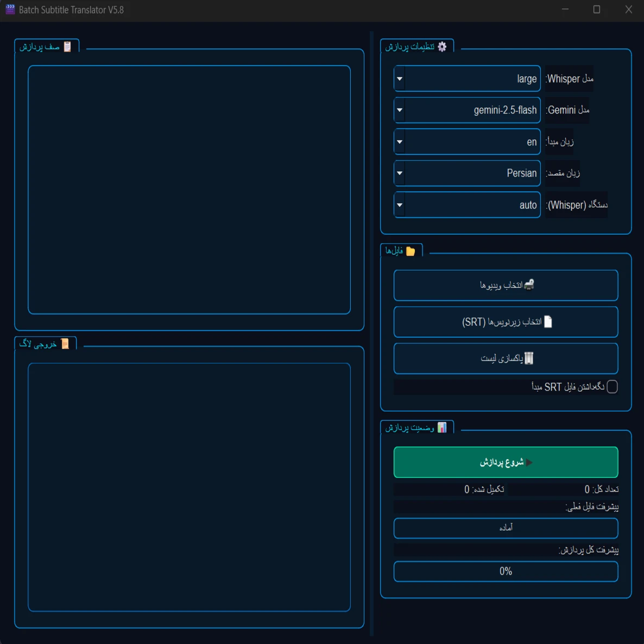This screenshot has height=644, width=644.
Task: Enable the keep source SRT file checkbox
Action: click(612, 387)
